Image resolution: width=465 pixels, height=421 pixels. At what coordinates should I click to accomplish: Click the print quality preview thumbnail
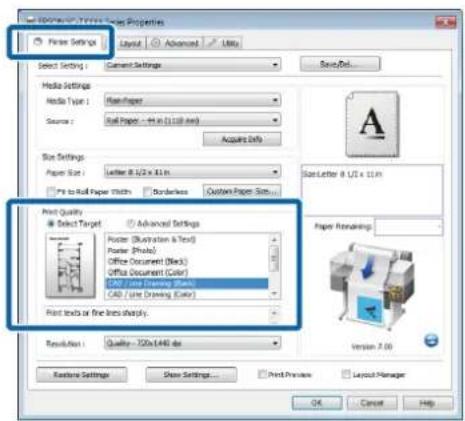point(70,266)
